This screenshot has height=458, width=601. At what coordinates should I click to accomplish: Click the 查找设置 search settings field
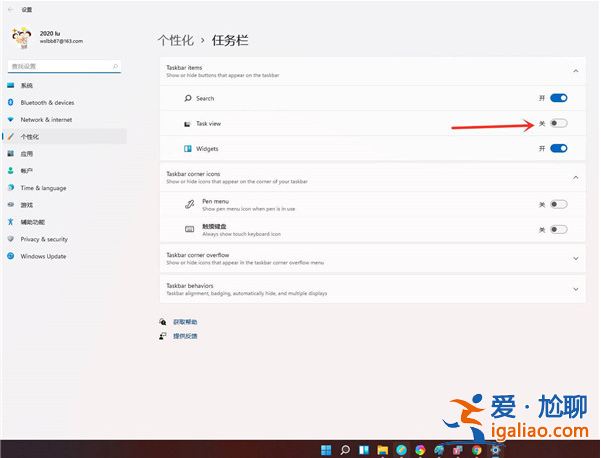(64, 66)
